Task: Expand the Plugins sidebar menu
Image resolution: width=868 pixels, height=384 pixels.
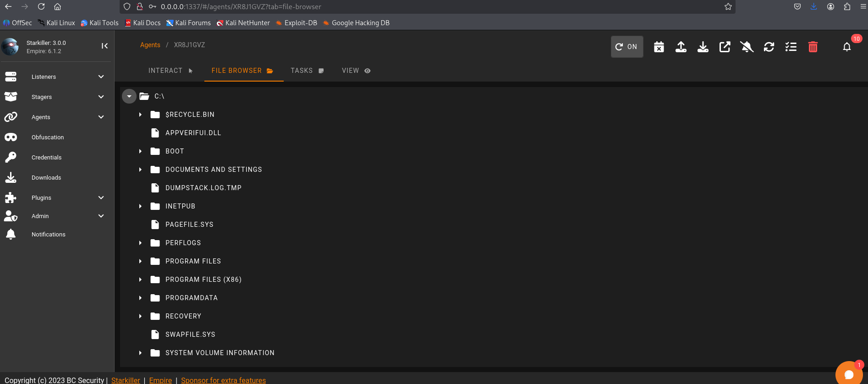Action: tap(101, 197)
